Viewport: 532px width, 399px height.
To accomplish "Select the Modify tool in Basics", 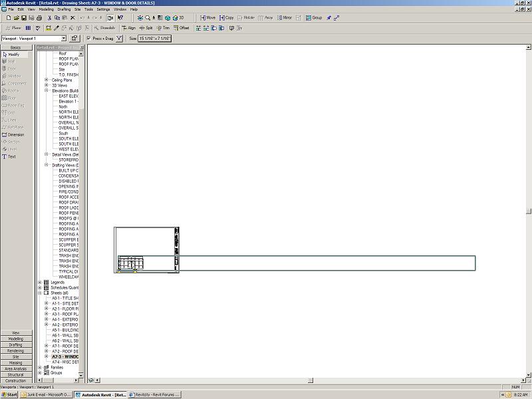I will [13, 54].
